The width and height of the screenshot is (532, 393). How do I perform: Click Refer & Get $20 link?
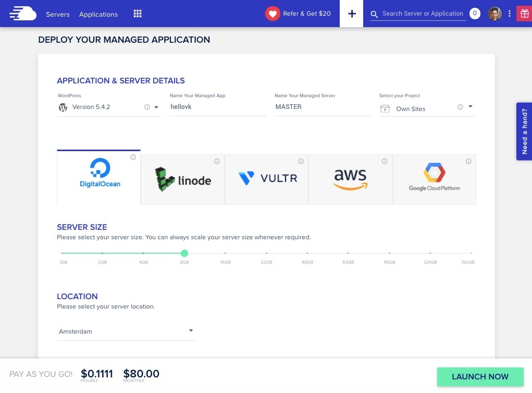[307, 14]
